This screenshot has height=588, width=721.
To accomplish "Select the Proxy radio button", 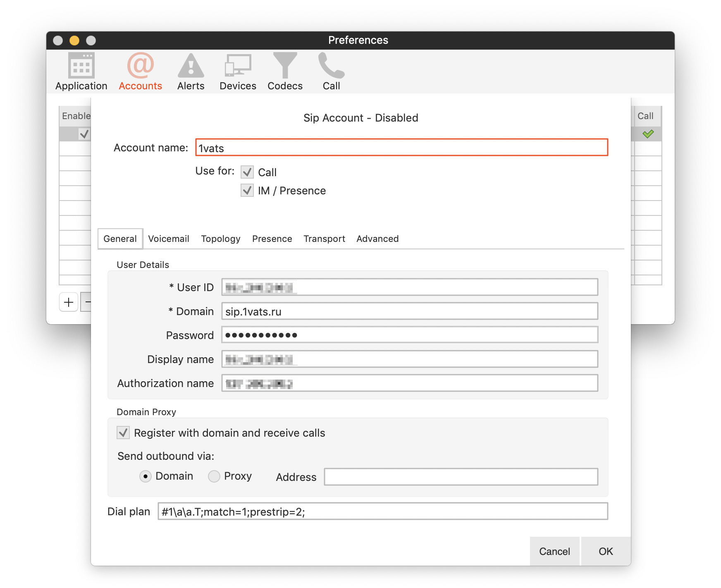I will coord(214,476).
